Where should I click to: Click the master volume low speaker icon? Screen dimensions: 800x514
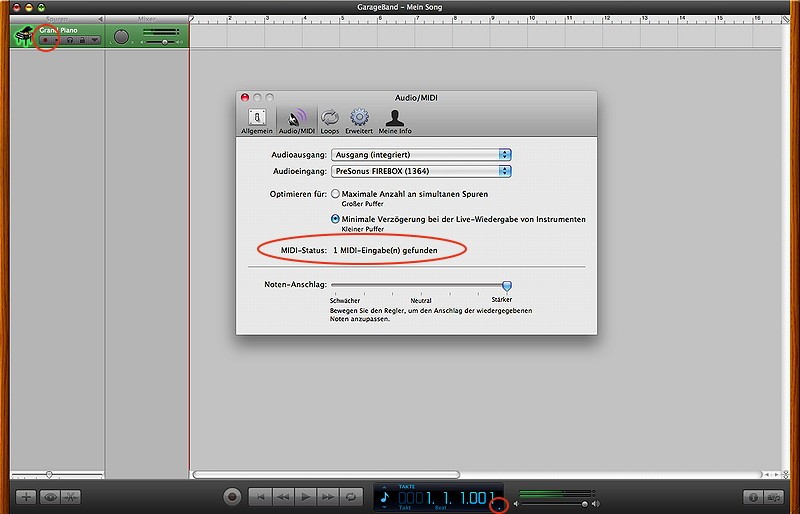tap(516, 504)
